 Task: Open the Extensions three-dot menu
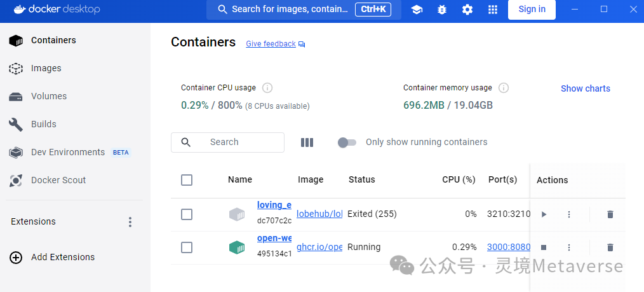(x=130, y=222)
